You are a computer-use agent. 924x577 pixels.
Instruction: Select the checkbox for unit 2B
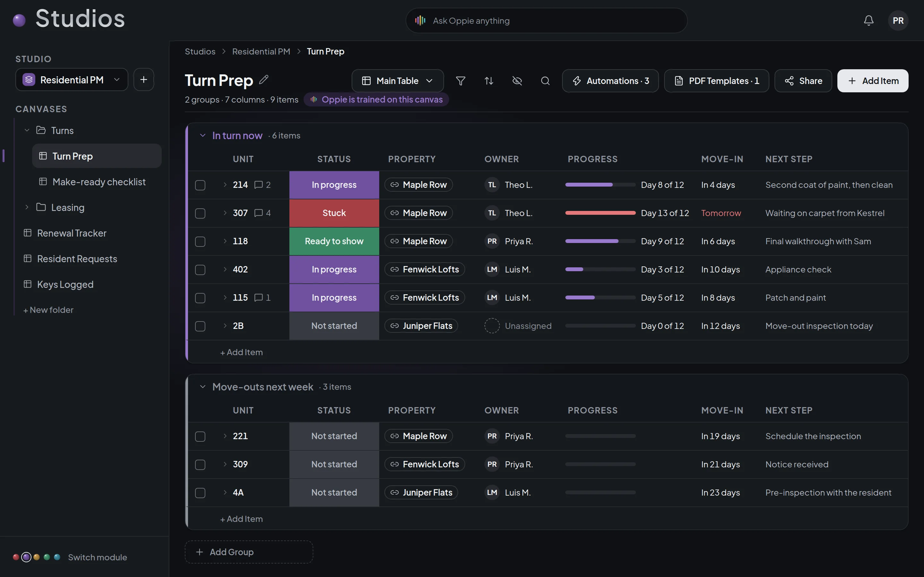[200, 326]
